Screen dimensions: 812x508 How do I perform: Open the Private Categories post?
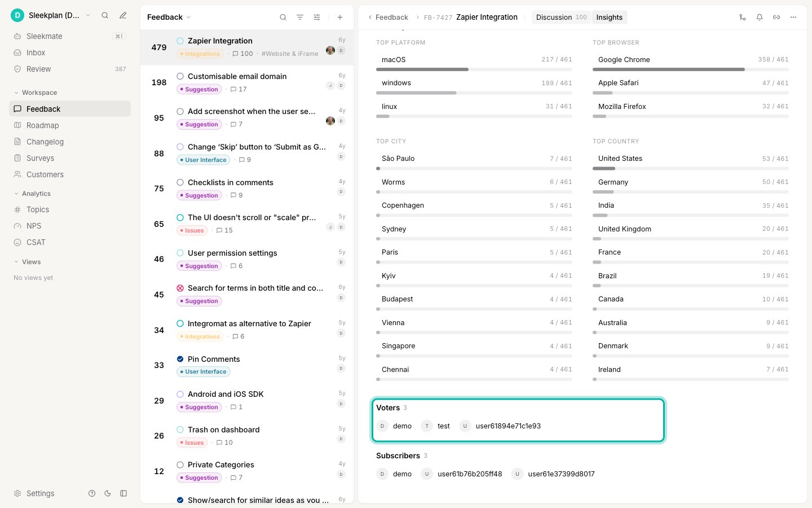[220, 465]
